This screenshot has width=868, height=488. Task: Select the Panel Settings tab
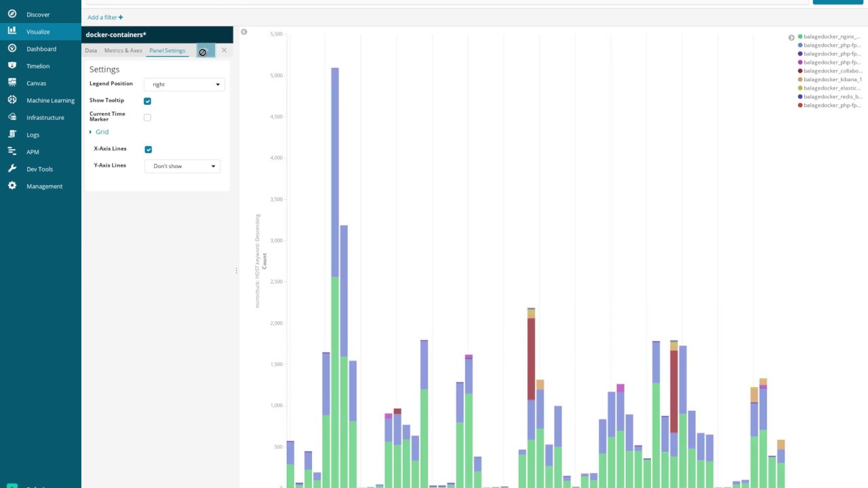tap(167, 50)
